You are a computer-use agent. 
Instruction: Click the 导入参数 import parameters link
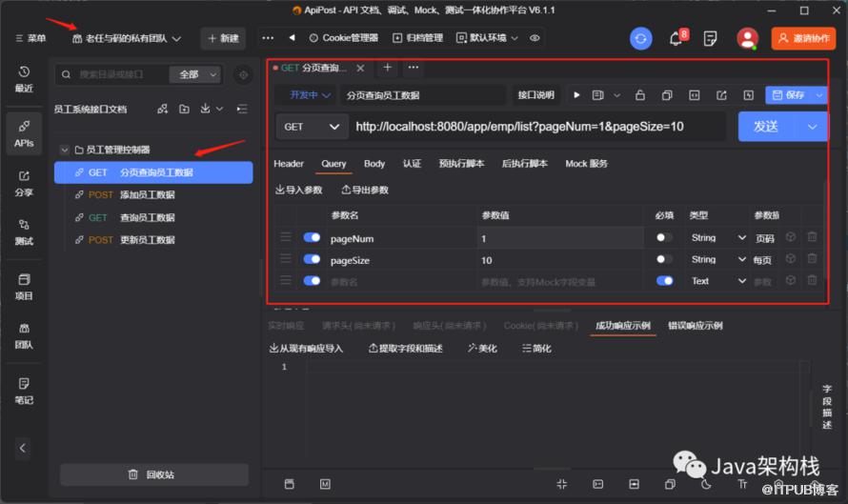(298, 190)
